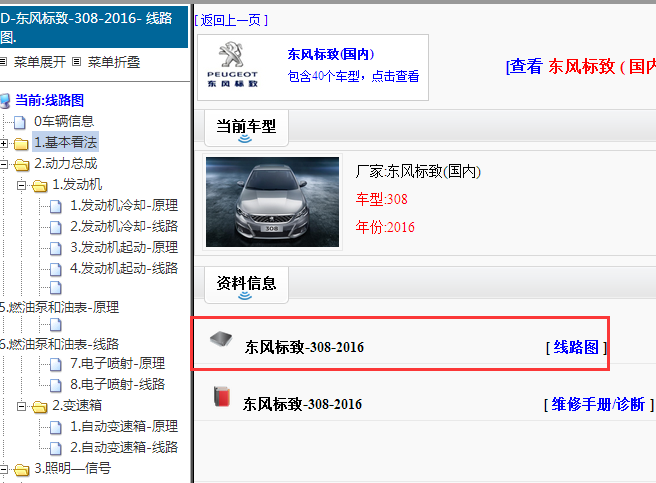Click the 厂家:东风标致(国内) text

click(x=418, y=171)
